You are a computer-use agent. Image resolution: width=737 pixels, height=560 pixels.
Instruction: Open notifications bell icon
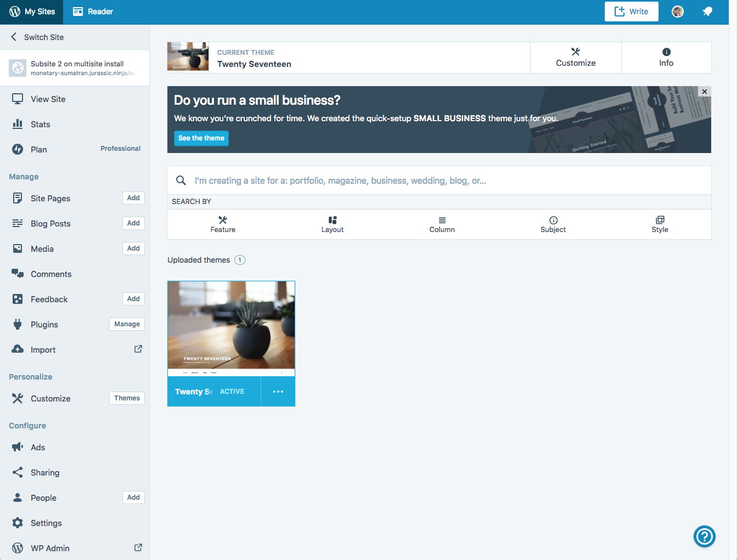(707, 12)
